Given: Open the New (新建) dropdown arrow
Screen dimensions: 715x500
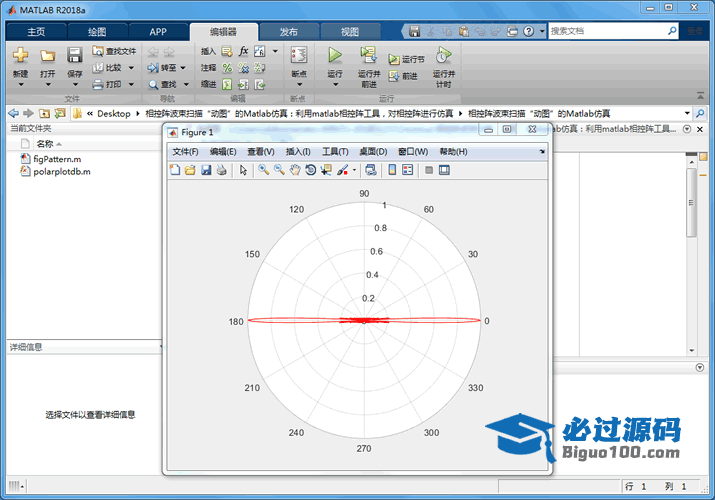Looking at the screenshot, I should 21,85.
